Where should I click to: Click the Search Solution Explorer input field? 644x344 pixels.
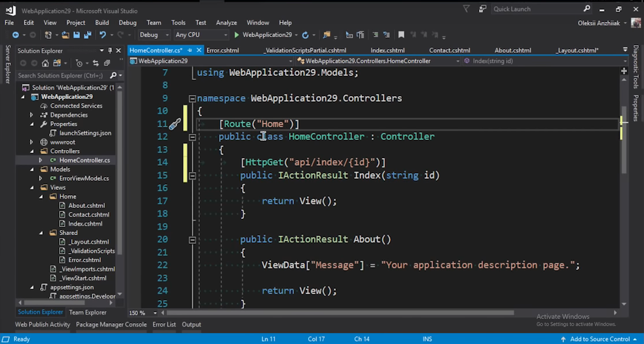tap(63, 75)
